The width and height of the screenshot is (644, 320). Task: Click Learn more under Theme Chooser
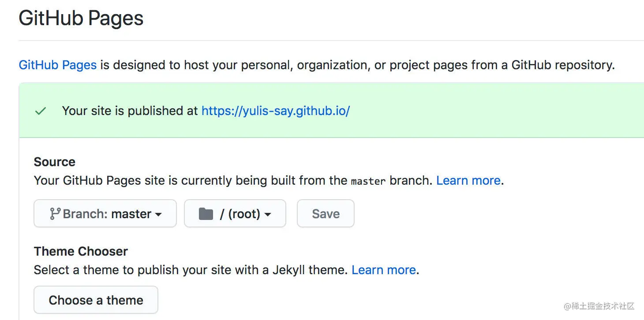tap(383, 270)
